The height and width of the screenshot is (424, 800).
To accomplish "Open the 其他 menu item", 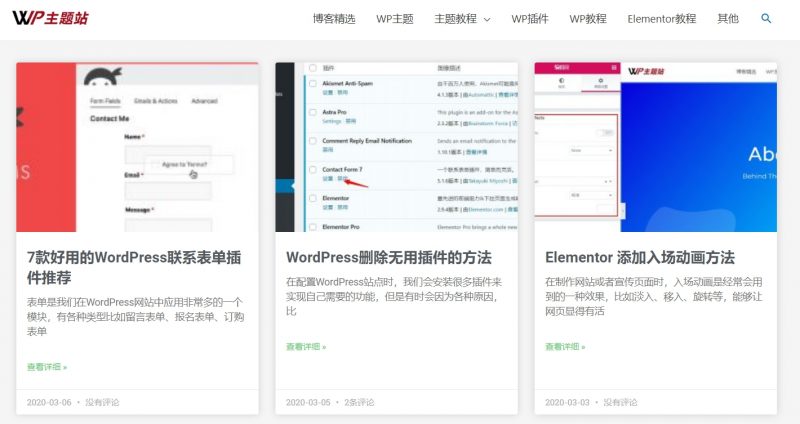I will (728, 19).
